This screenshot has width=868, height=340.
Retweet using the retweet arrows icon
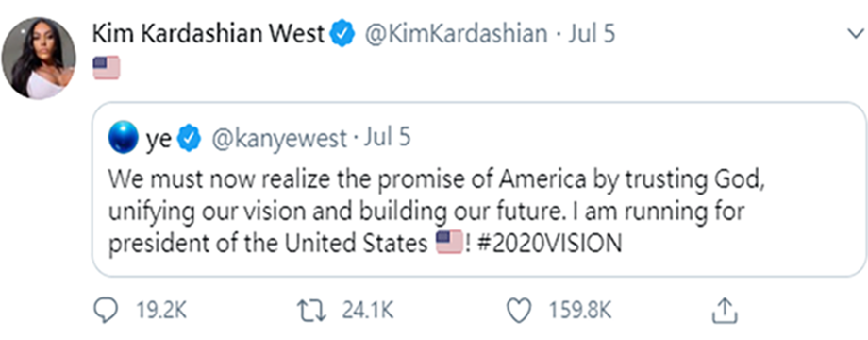pos(314,311)
